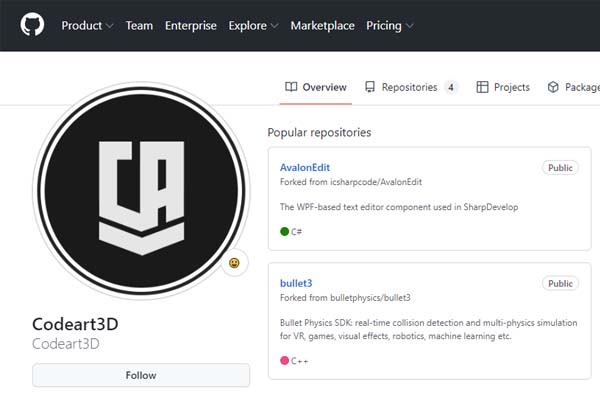Click the green C# language color dot
Viewport: 600px width, 400px height.
click(285, 231)
